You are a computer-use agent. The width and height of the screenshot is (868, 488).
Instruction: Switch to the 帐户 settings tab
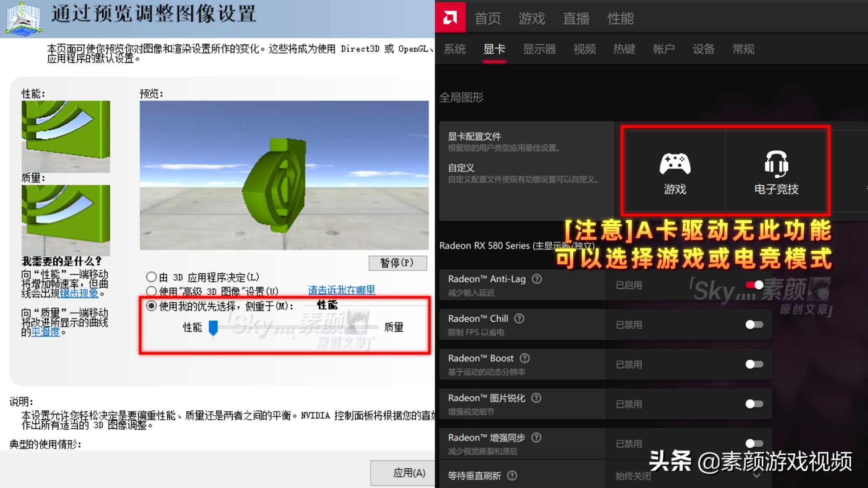[664, 49]
